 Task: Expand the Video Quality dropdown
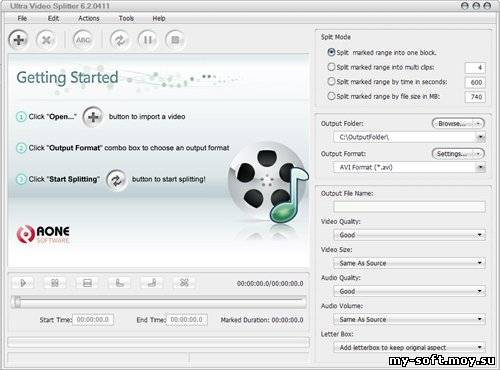pyautogui.click(x=409, y=235)
